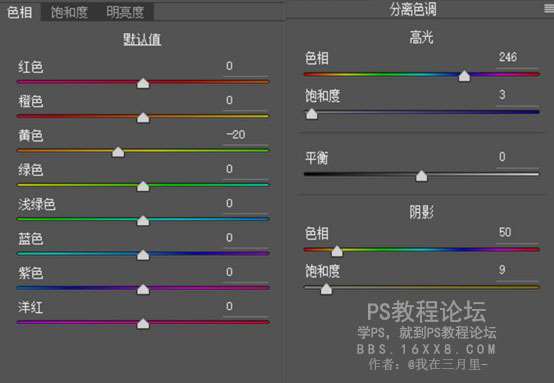Click the 洋红 value field
The image size is (554, 383).
246,307
